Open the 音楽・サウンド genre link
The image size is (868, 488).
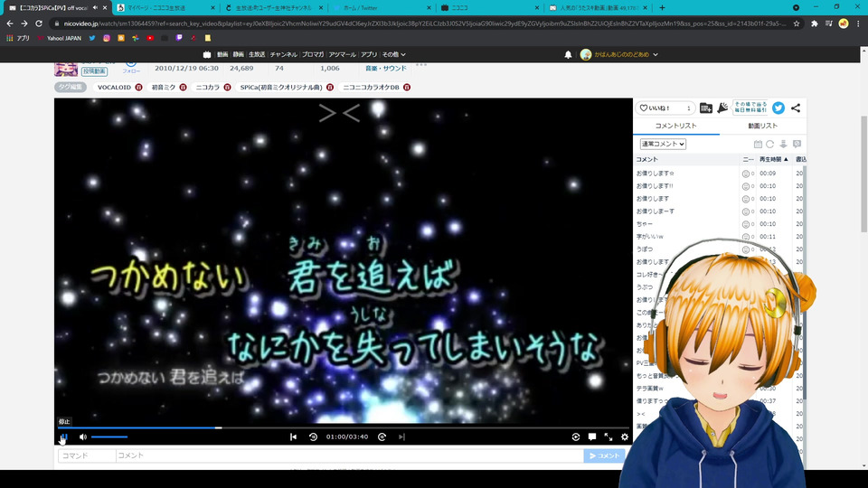(386, 69)
